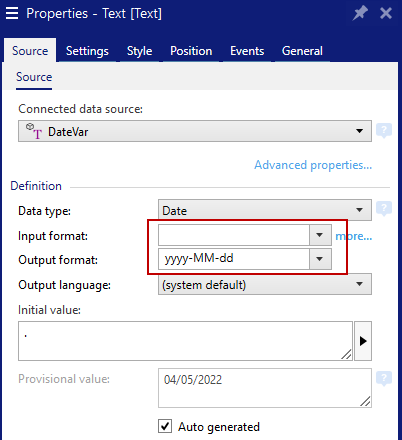The width and height of the screenshot is (402, 440).
Task: Click the more... link beside Input format
Action: [354, 236]
